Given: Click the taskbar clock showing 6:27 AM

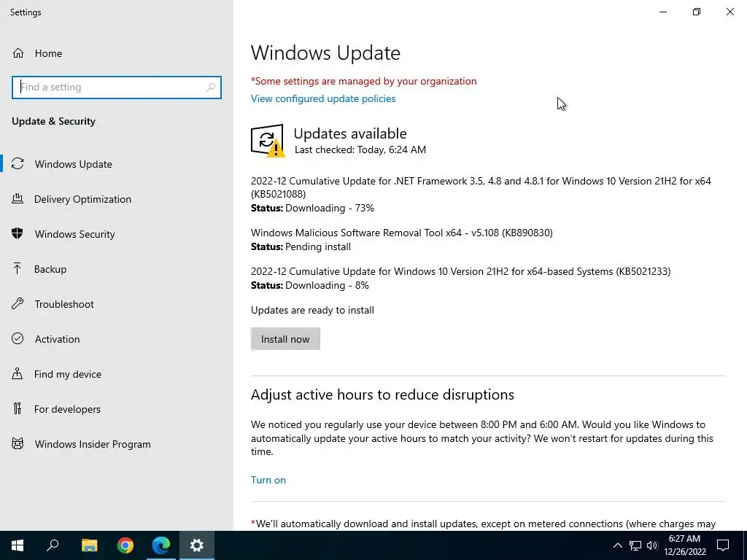Looking at the screenshot, I should pos(684,545).
